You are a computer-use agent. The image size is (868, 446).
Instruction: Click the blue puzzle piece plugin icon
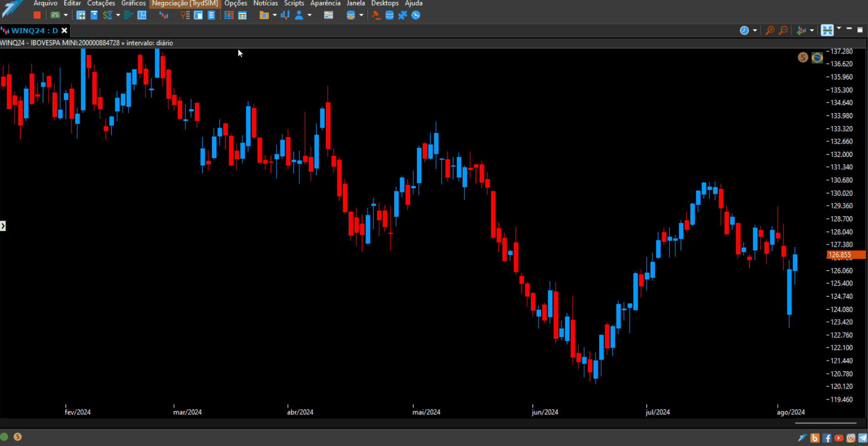tap(402, 15)
